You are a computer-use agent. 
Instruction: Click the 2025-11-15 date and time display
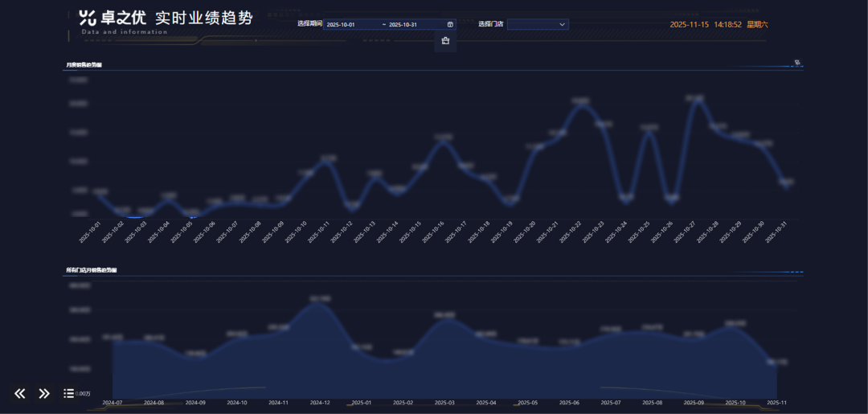[x=719, y=24]
